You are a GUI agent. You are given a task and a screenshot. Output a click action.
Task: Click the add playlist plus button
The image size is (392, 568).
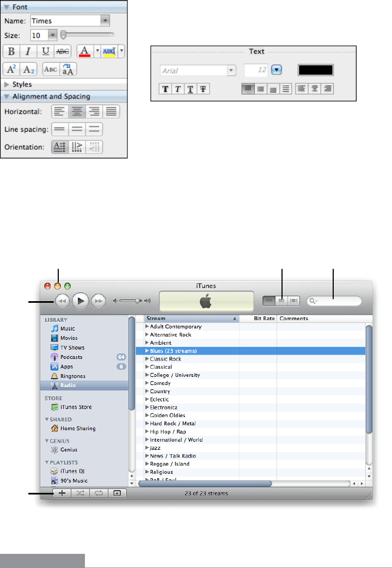(62, 493)
